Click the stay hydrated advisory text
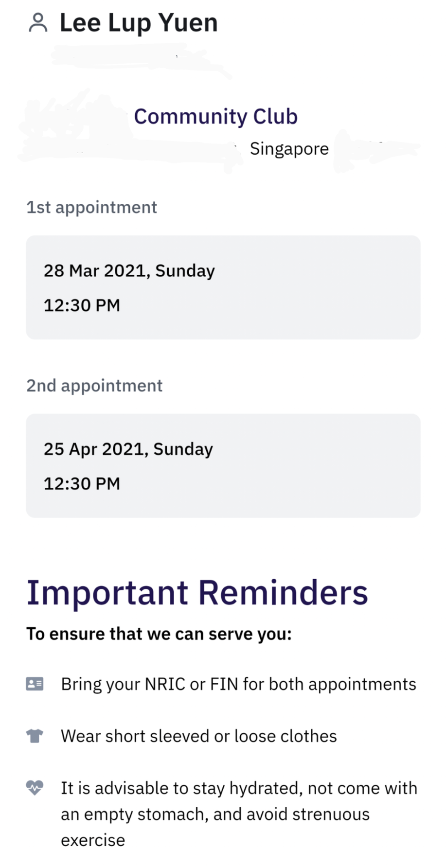Viewport: 446px width, 868px height. coord(238,814)
